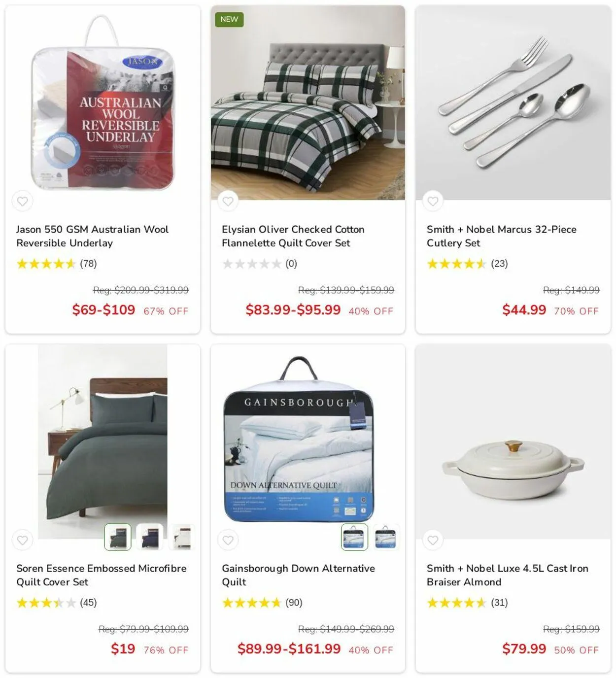
Task: Select the navy Soren quilt cover swatch
Action: coord(150,537)
